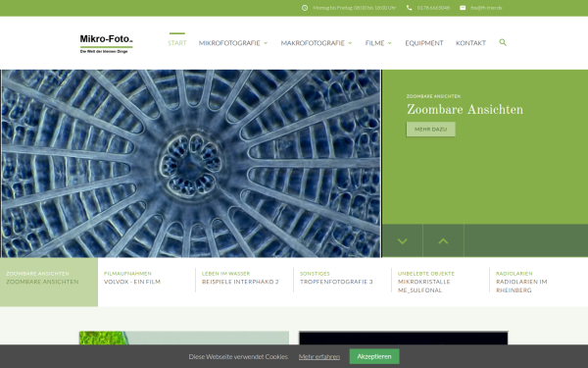Select the Radiolarien im Rheinberg slide tab
This screenshot has width=588, height=368.
538,282
